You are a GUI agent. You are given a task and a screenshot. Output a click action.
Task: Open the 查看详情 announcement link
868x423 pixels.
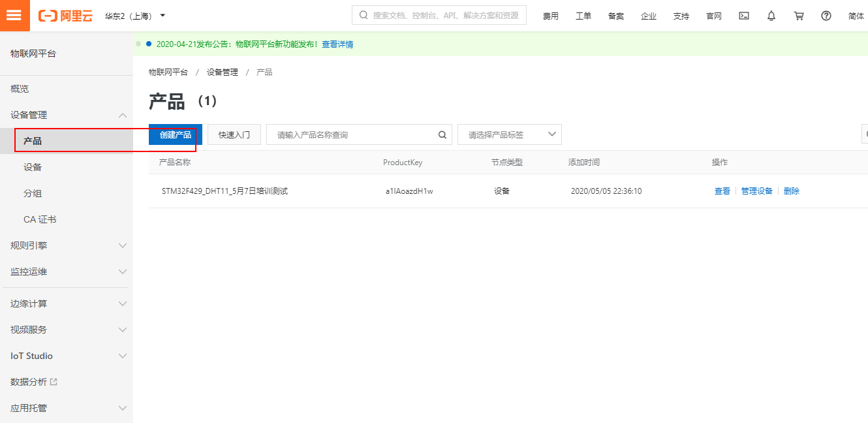pos(337,44)
